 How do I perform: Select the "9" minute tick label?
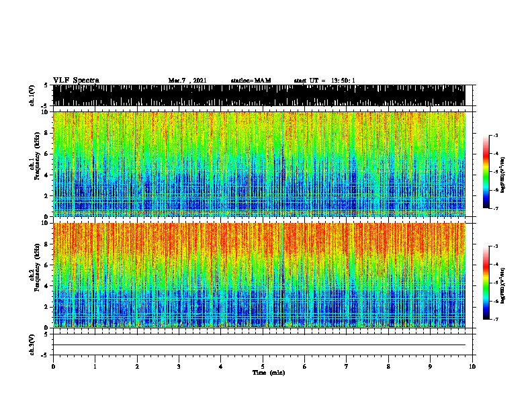[430, 366]
